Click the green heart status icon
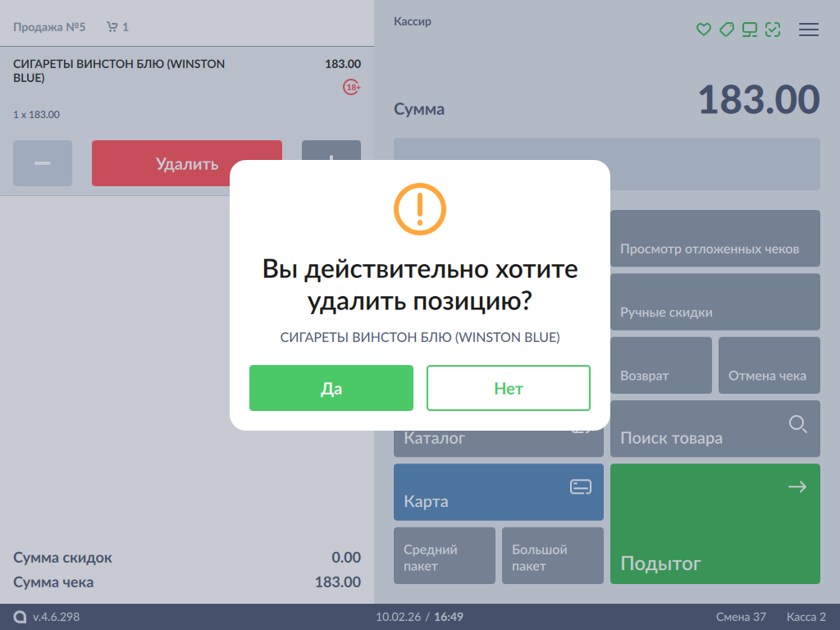840x630 pixels. tap(703, 30)
